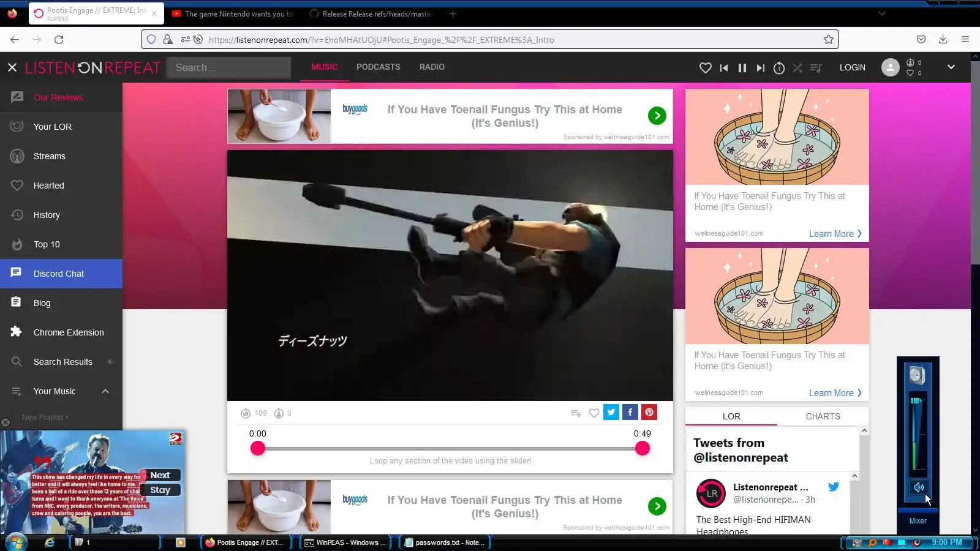Heart the current track in top bar
Viewport: 980px width, 551px height.
(706, 68)
